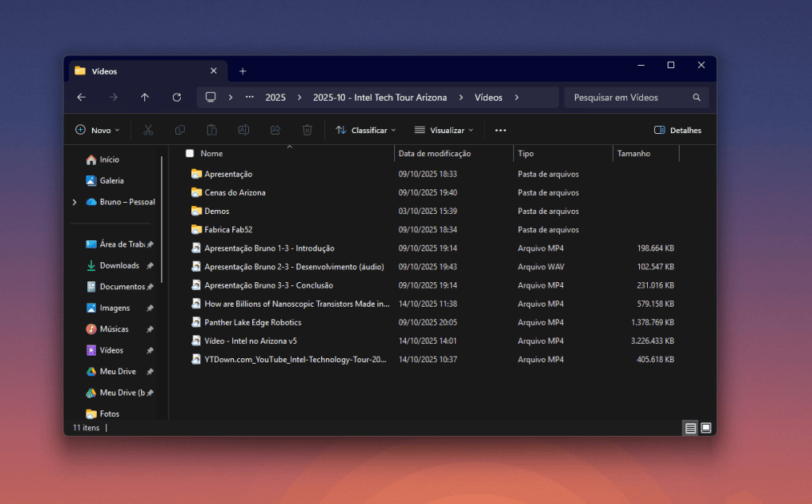This screenshot has width=812, height=504.
Task: Expand chevron after 2025 in address bar
Action: (299, 97)
